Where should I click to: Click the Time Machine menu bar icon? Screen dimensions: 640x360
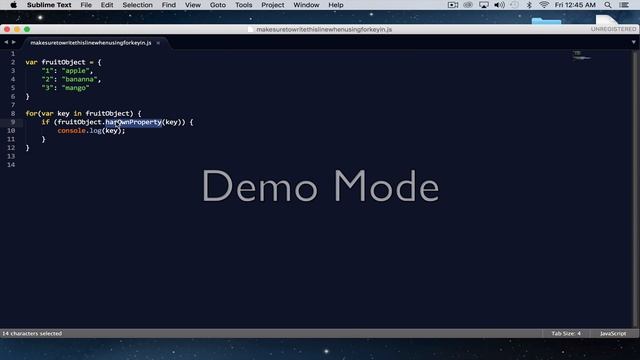click(514, 5)
